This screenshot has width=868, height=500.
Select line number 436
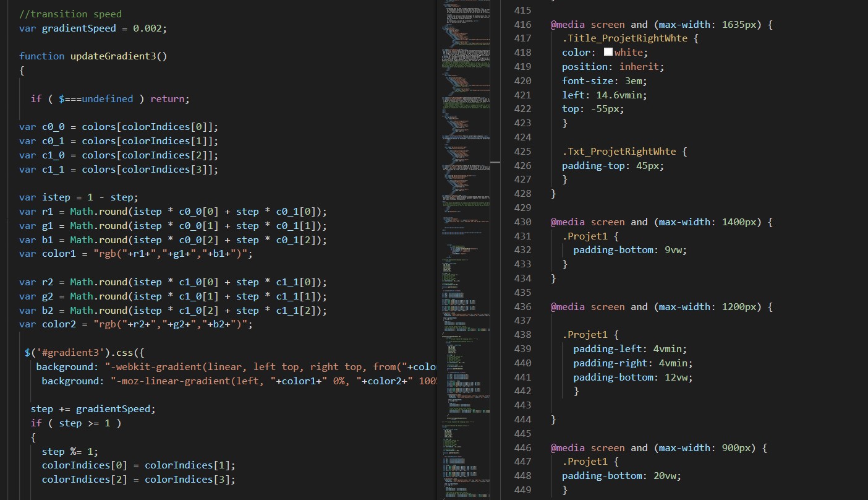pyautogui.click(x=522, y=307)
